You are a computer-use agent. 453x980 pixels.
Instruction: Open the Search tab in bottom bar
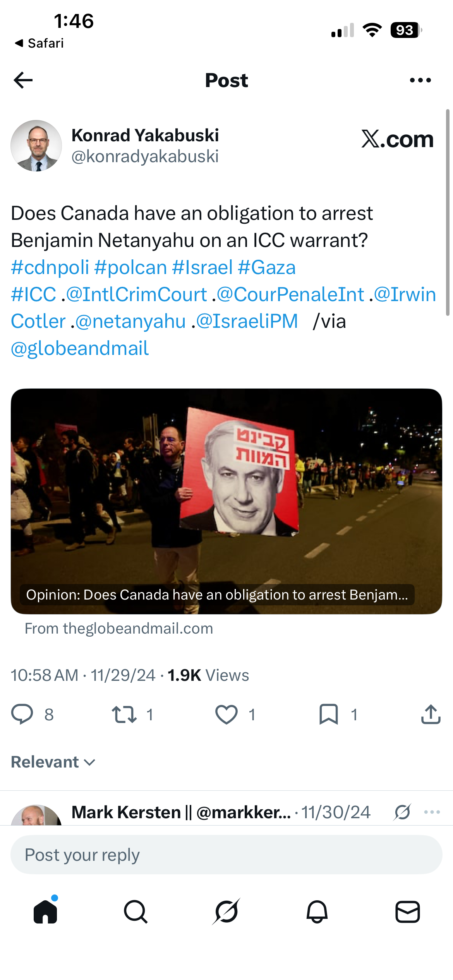click(x=136, y=911)
